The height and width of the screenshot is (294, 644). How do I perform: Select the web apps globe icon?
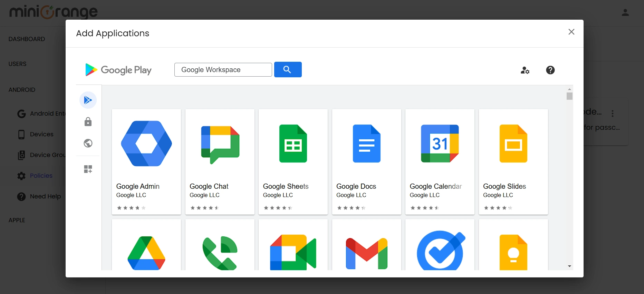(88, 143)
